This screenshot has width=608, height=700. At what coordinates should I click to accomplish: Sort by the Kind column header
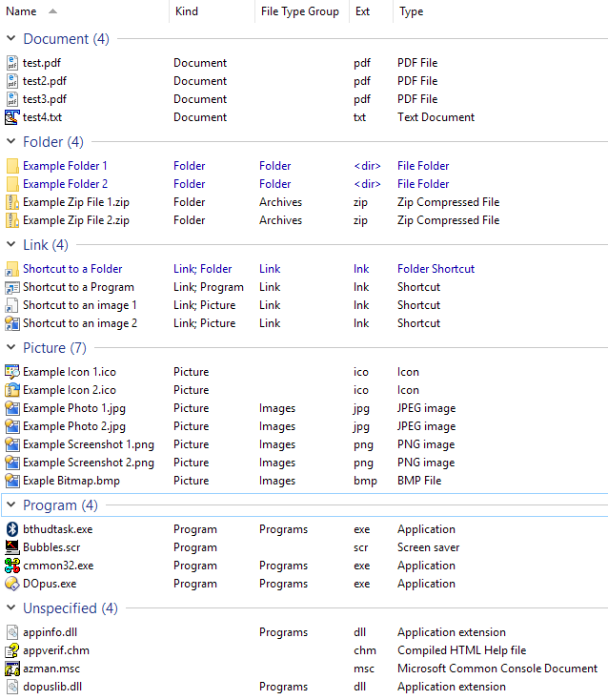tap(213, 11)
